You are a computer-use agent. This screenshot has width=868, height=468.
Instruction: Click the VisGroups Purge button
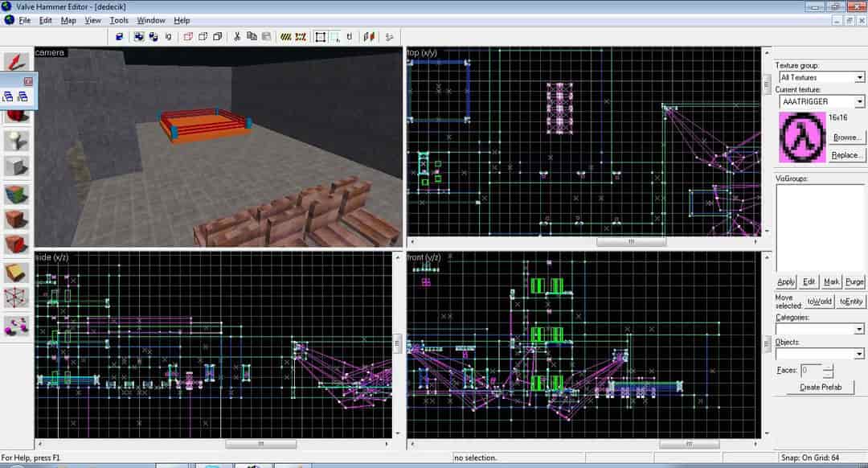coord(854,281)
